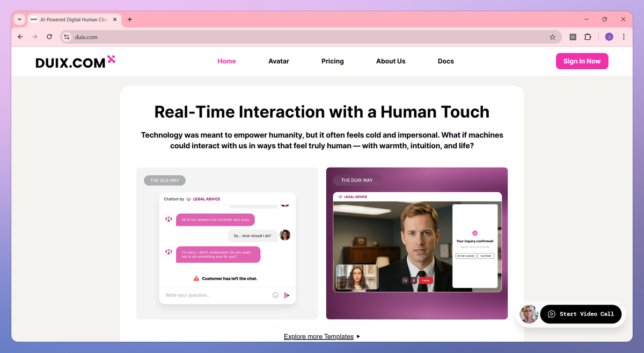The width and height of the screenshot is (644, 353).
Task: Click the I'm sorry, I don't understand message
Action: (218, 255)
